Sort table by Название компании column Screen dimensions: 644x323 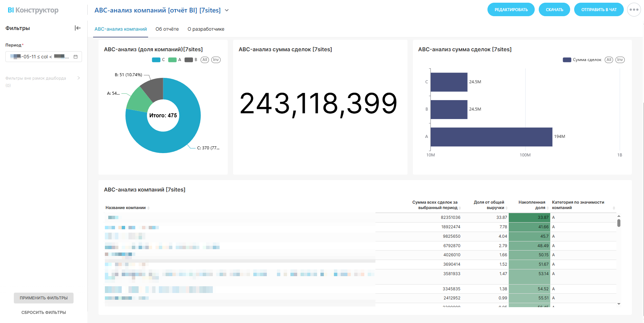(x=148, y=208)
